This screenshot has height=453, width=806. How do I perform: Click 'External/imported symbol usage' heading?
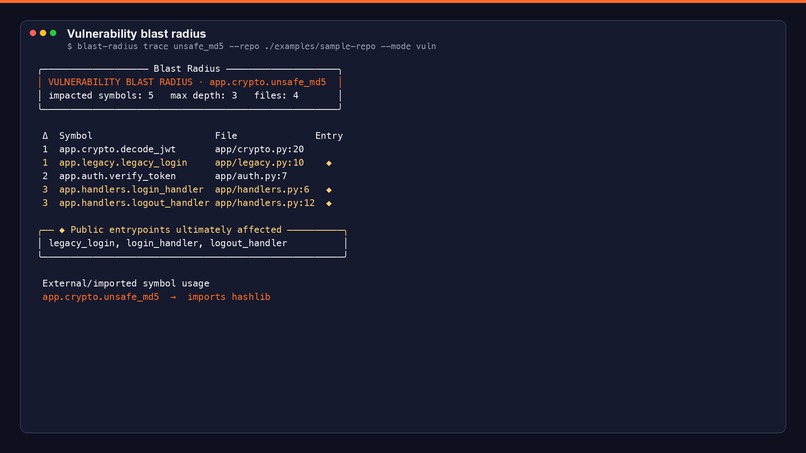(125, 283)
